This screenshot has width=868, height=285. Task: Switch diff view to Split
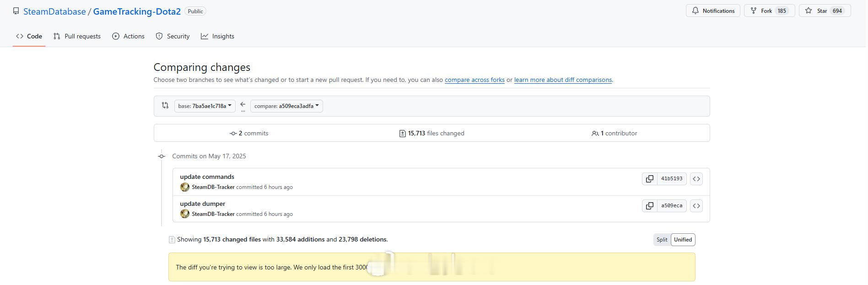[x=662, y=240]
